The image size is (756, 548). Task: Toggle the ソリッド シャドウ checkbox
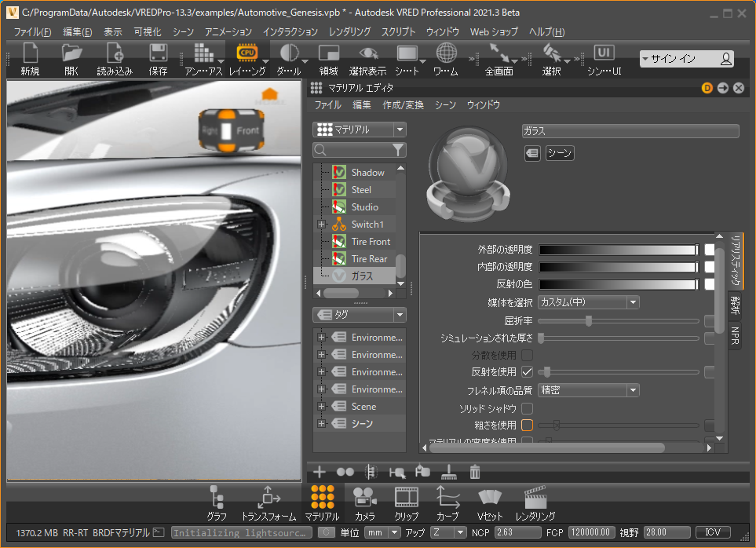[527, 408]
